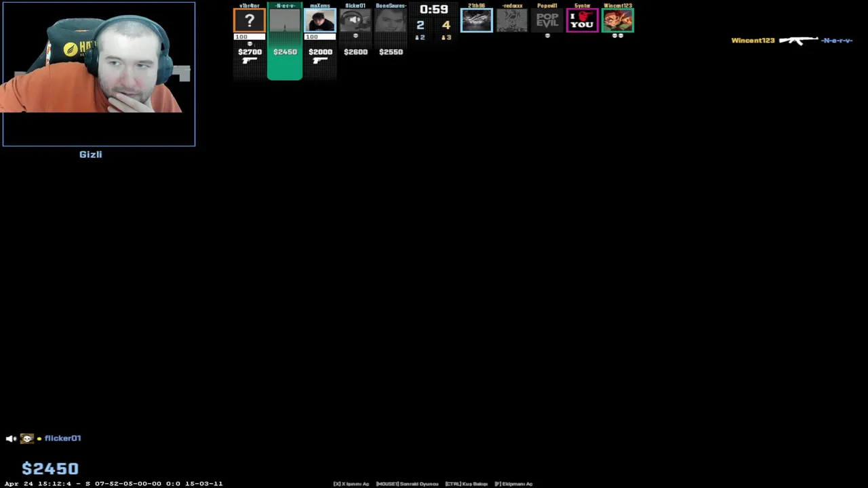Click the left team score 2
868x488 pixels.
pyautogui.click(x=420, y=25)
